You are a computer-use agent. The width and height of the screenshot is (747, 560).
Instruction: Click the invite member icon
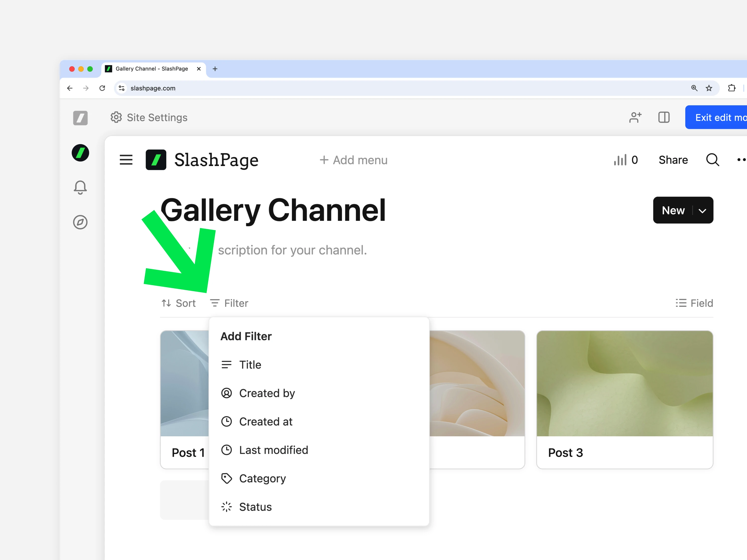[x=635, y=117]
